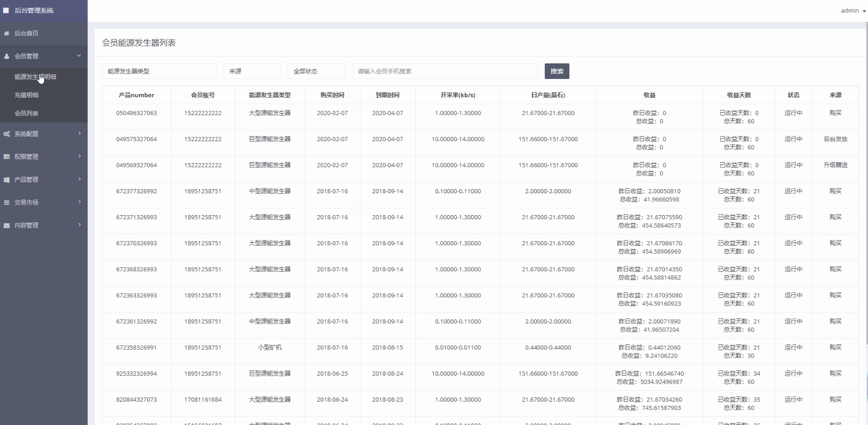868x425 pixels.
Task: Focus the member phone search field
Action: pyautogui.click(x=445, y=71)
